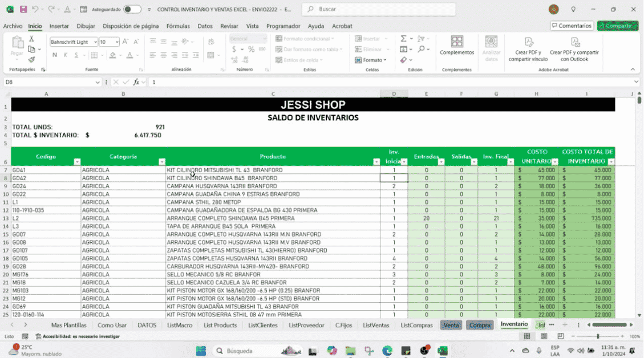
Task: Open the font size dropdown
Action: (x=117, y=42)
